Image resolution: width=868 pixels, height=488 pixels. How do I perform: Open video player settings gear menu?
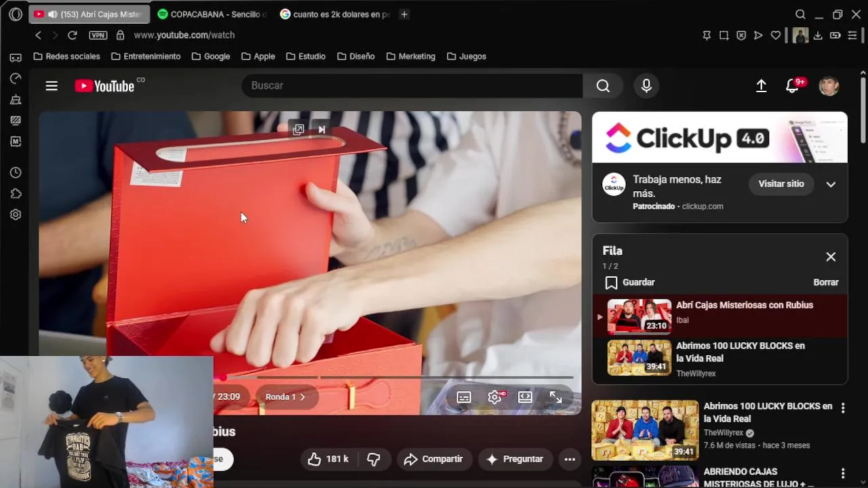point(495,397)
